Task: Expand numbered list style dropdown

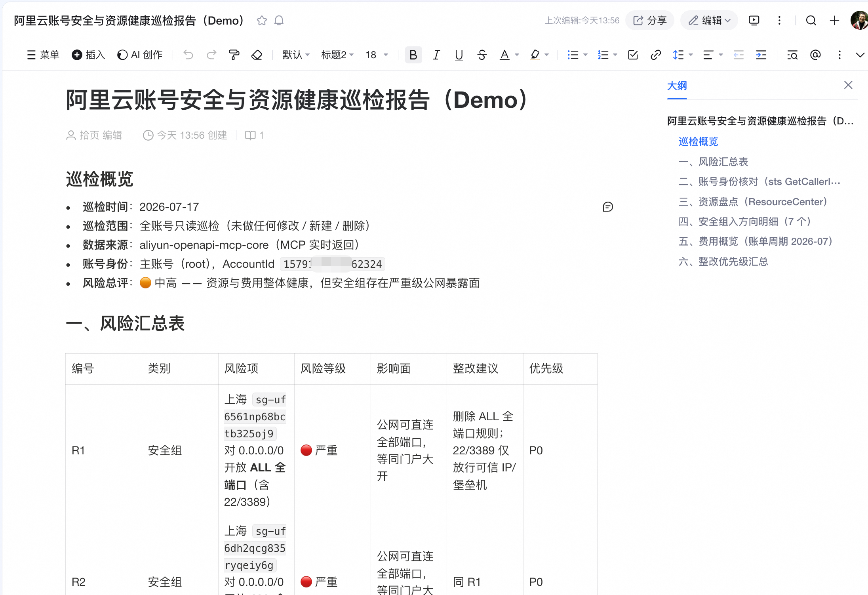Action: click(x=615, y=55)
